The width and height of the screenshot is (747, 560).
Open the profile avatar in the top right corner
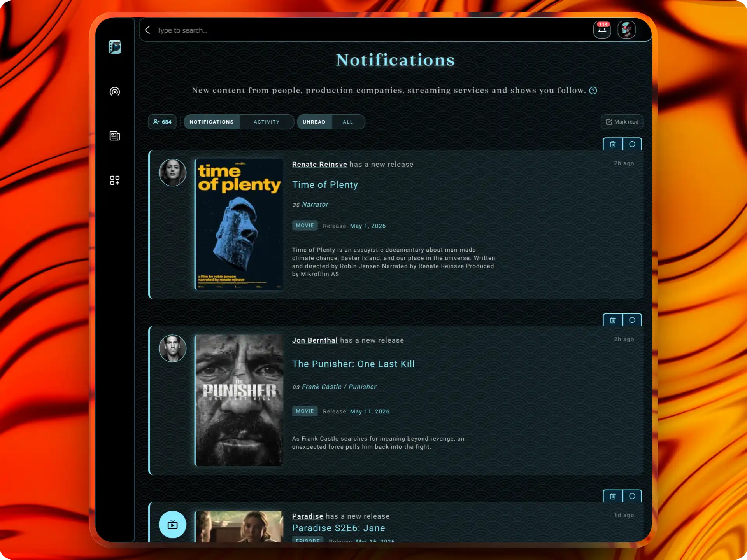627,29
